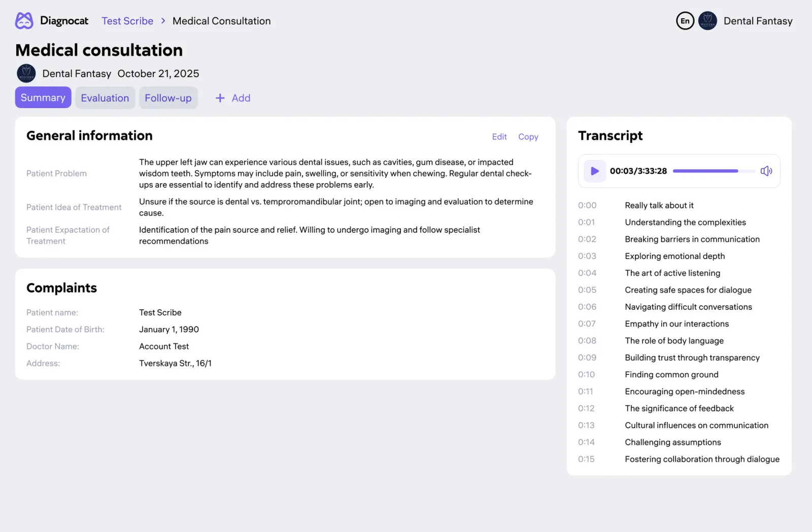Click the 'January 1, 1990' birth date
Viewport: 812px width, 532px height.
pos(169,329)
